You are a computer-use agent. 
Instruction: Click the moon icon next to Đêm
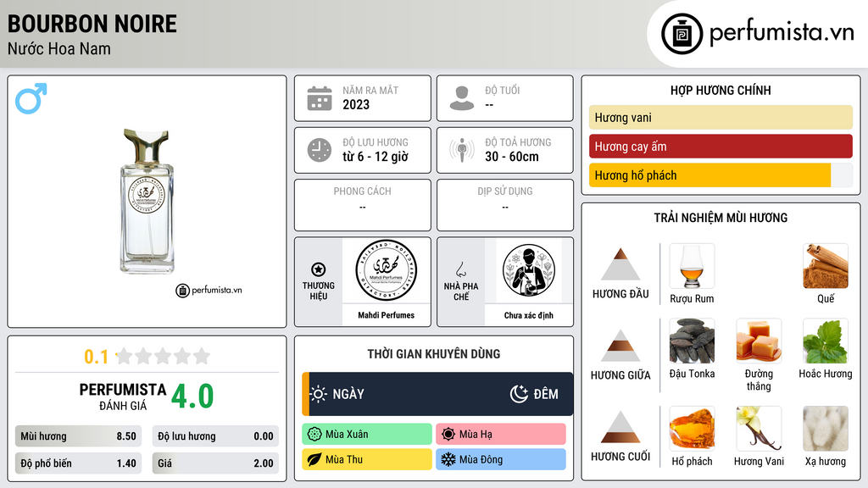519,394
